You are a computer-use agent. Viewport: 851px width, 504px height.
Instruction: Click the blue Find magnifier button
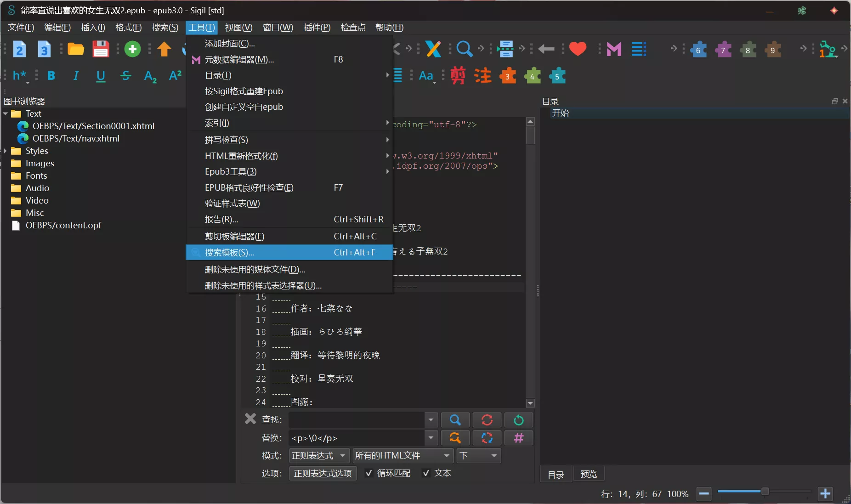(x=455, y=420)
